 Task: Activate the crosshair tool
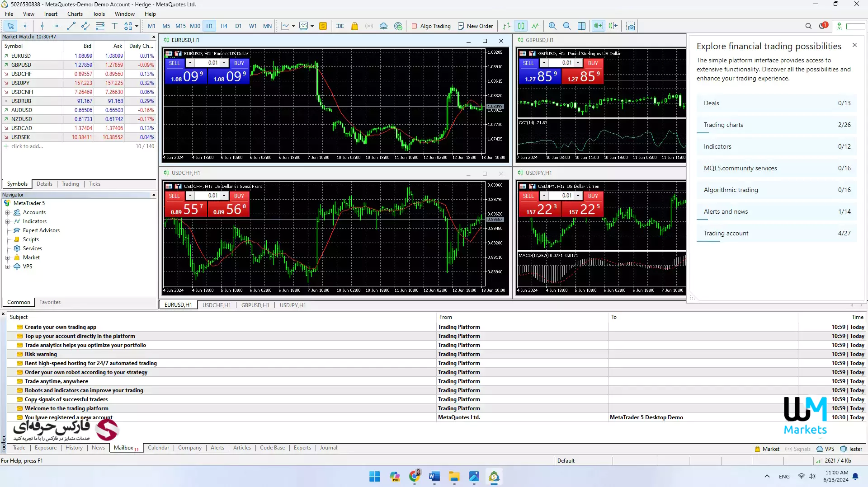point(25,26)
